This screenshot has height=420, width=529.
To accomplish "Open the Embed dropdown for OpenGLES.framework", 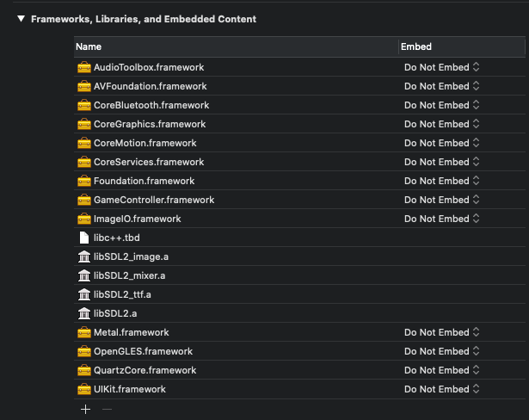I will coord(441,351).
